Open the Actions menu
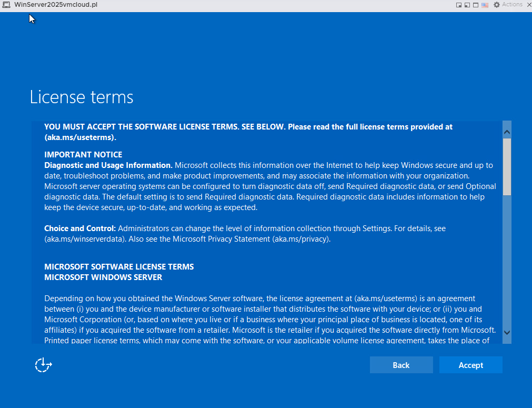Screen dimensions: 532x408 511,5
